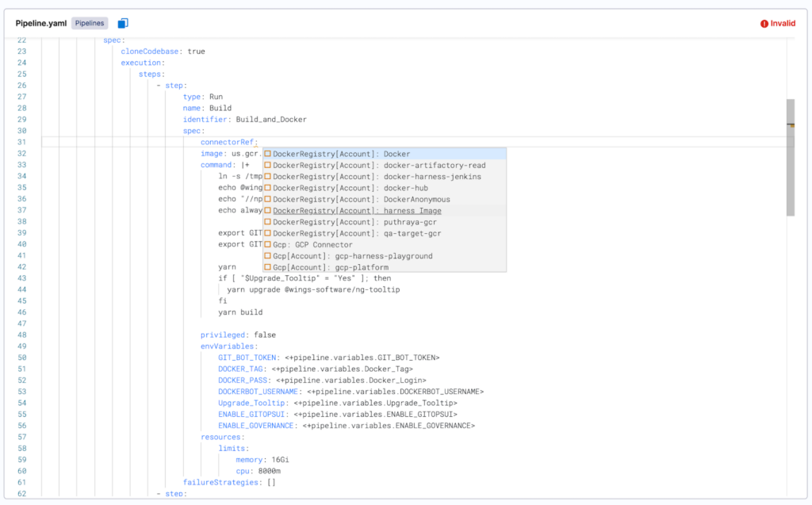This screenshot has width=812, height=505.
Task: Click the copy YAML icon beside Pipelines badge
Action: pyautogui.click(x=123, y=23)
